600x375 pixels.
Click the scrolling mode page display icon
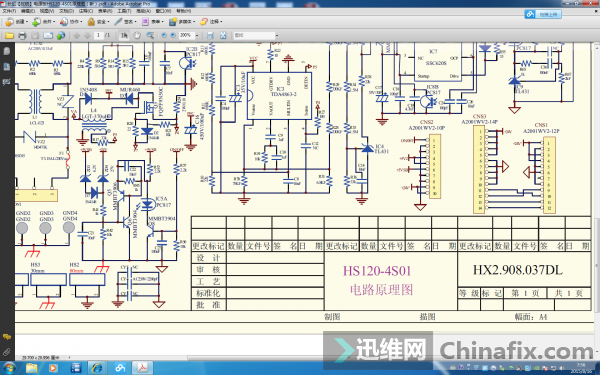pos(210,36)
